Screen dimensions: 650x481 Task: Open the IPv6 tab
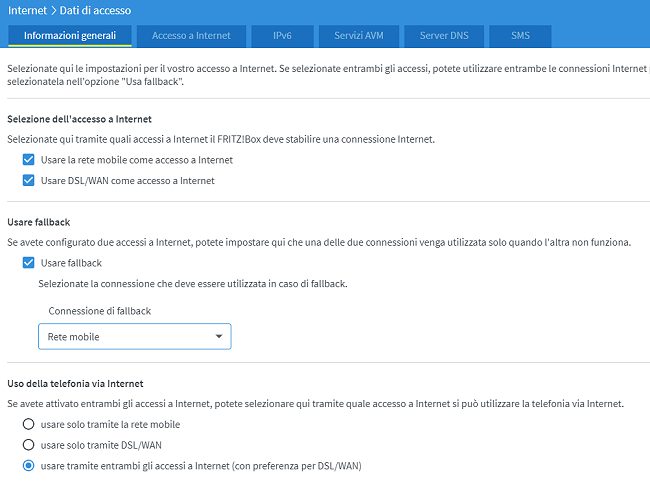click(x=282, y=36)
